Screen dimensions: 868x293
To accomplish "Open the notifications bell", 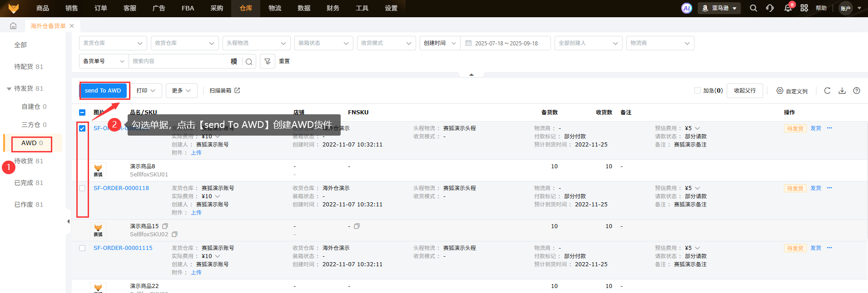I will (788, 8).
